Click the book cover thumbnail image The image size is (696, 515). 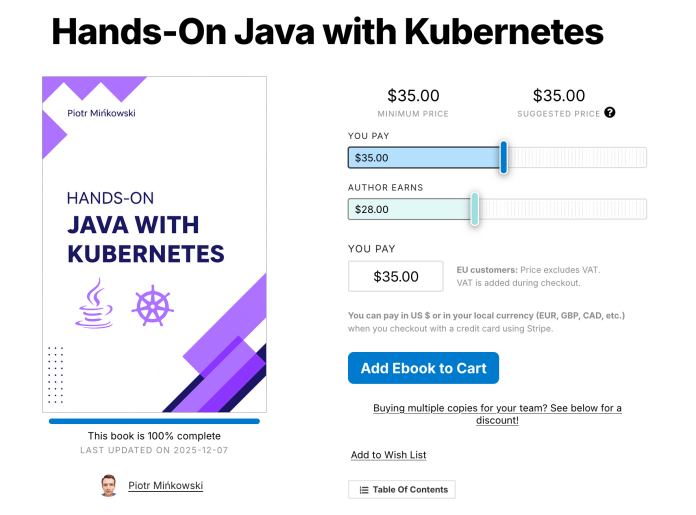click(154, 244)
